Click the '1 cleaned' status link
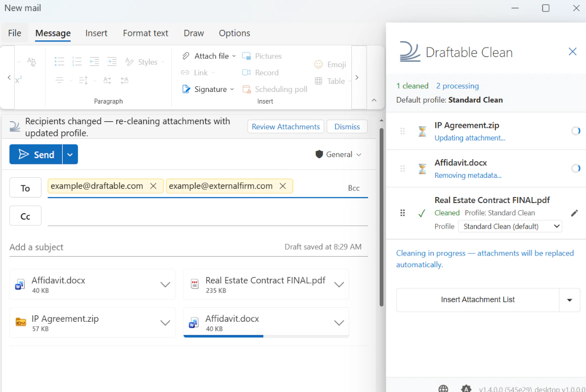Screen dimensions: 586x392 412,86
